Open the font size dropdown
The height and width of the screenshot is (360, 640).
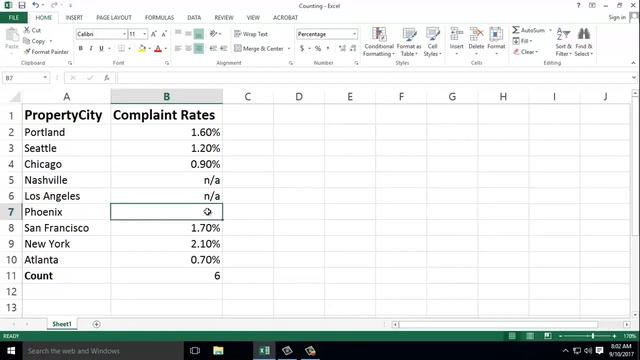tap(144, 34)
